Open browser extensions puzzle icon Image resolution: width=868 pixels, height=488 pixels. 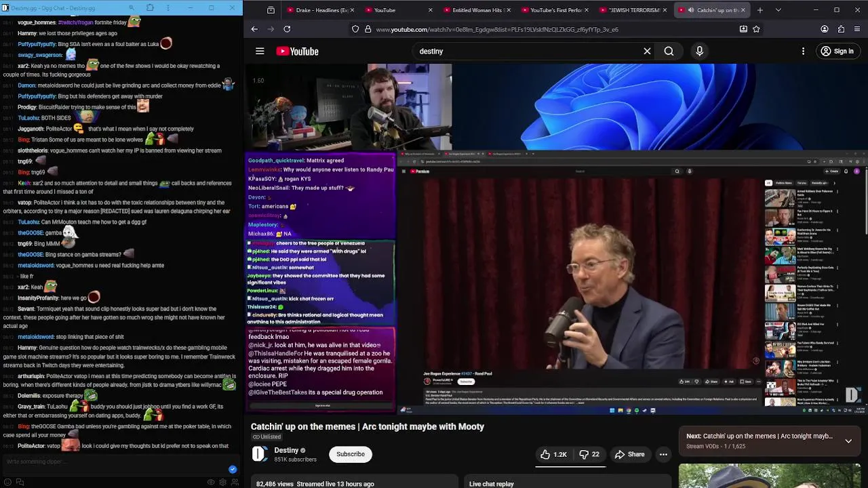(841, 29)
